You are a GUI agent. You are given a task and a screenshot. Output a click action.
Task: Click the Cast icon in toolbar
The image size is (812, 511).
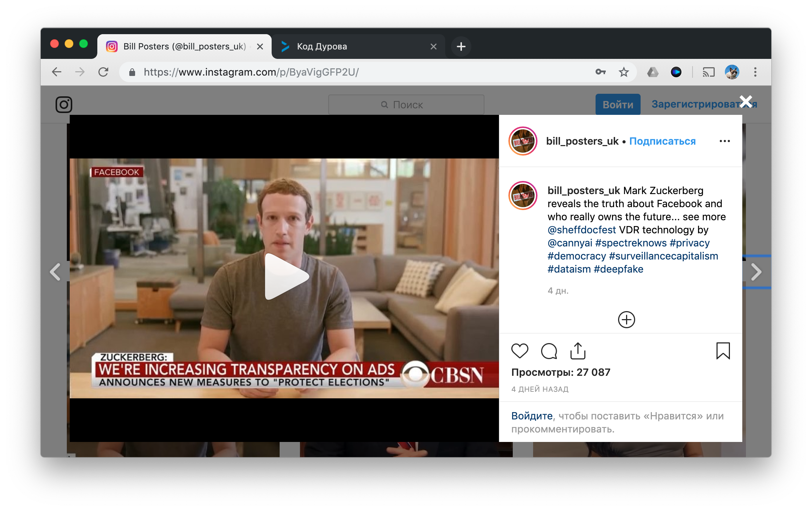pyautogui.click(x=708, y=72)
